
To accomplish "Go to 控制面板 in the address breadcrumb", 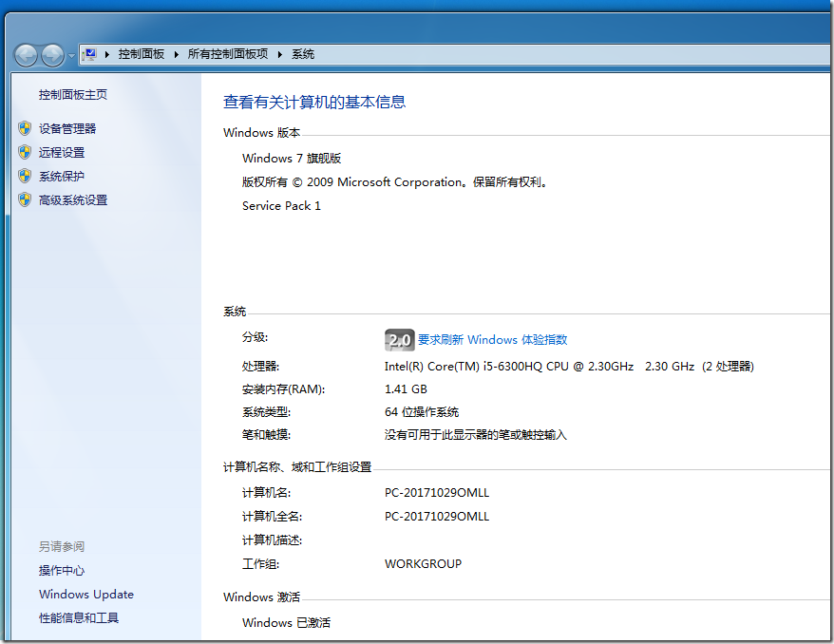I will pyautogui.click(x=142, y=54).
